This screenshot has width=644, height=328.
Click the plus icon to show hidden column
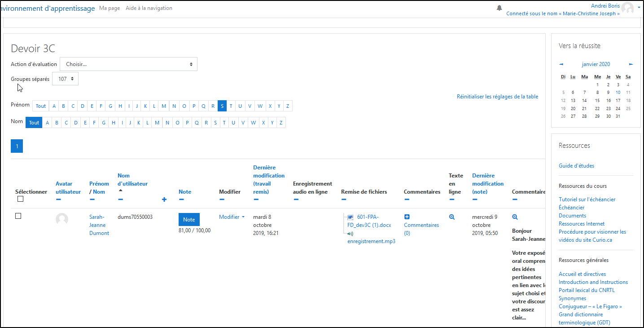[x=164, y=199]
